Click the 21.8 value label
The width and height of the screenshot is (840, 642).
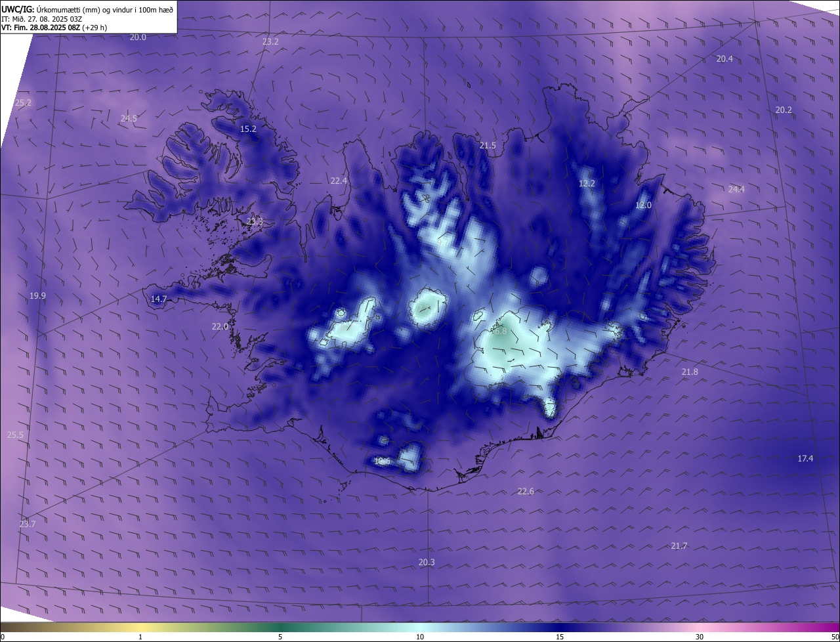(690, 372)
